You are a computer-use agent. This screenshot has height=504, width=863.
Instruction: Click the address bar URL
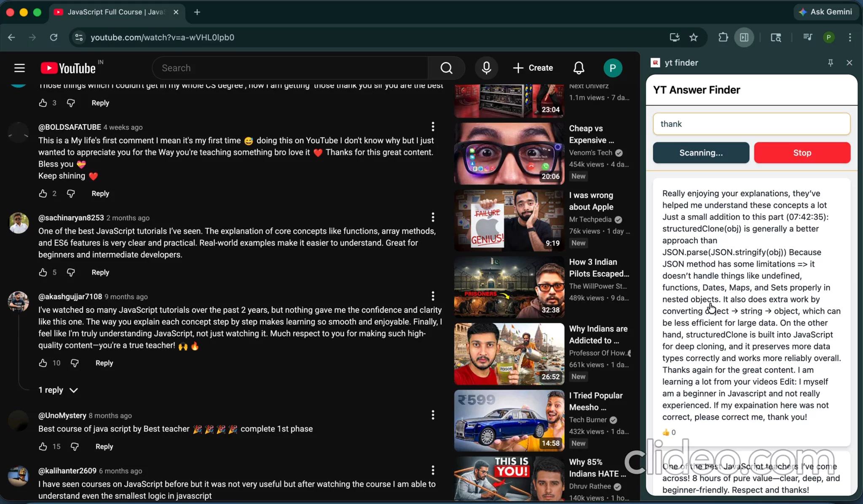pyautogui.click(x=163, y=38)
